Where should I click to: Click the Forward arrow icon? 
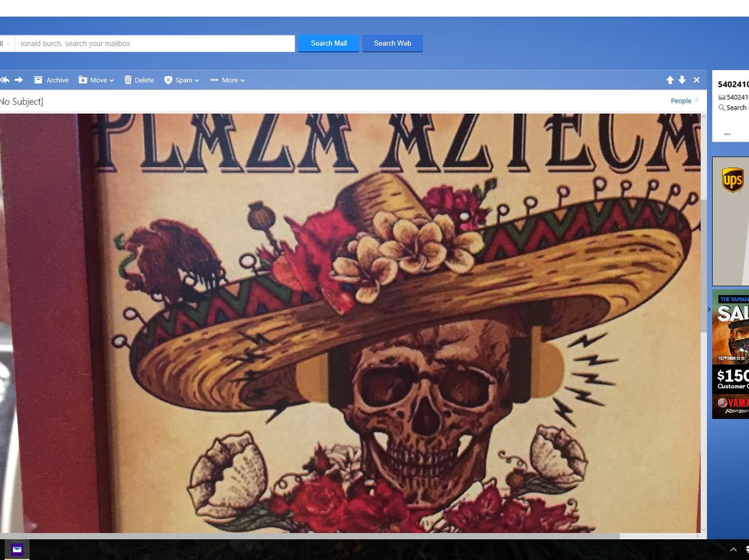19,80
